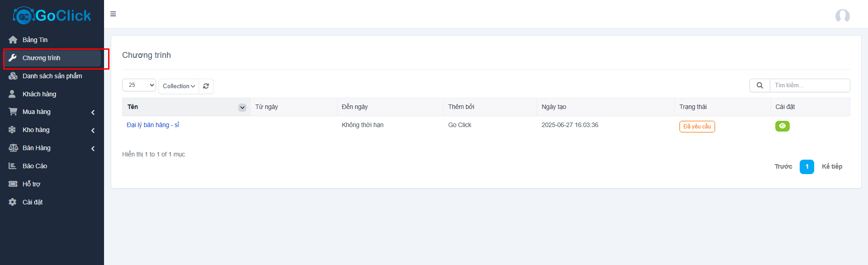Go to Bảng Tin dashboard
This screenshot has height=265, width=868.
[35, 40]
